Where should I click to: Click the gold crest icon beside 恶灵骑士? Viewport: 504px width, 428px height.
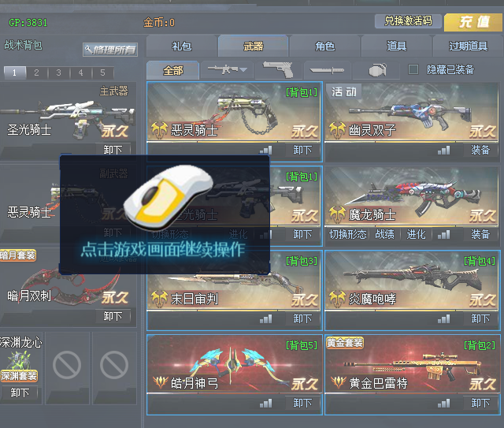pos(159,130)
